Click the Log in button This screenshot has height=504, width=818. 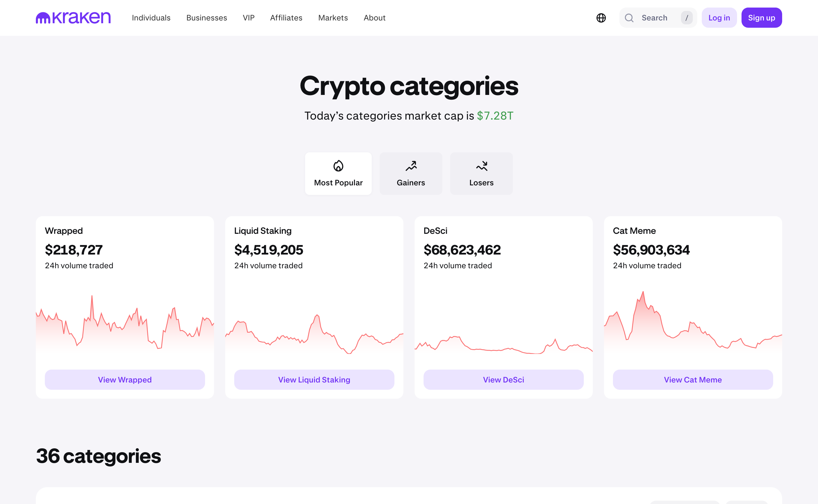point(719,18)
